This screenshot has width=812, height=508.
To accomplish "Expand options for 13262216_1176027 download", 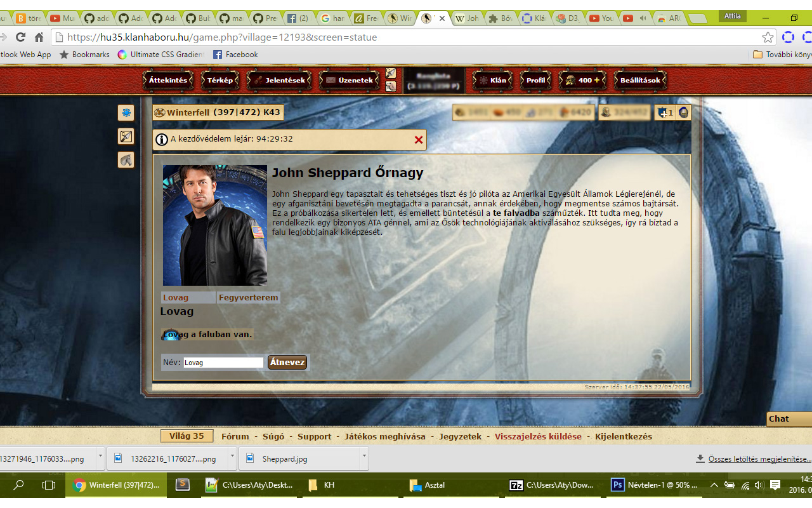I will (x=232, y=458).
